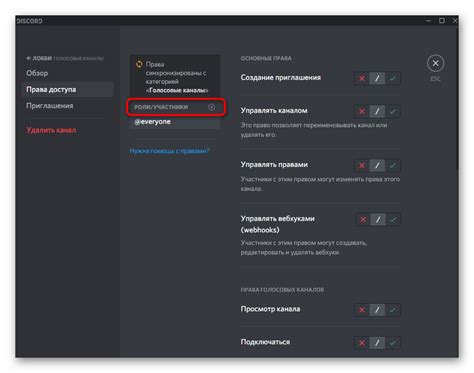Viewport: 474px width, 373px height.
Task: Click the Discord logo title
Action: click(x=29, y=21)
